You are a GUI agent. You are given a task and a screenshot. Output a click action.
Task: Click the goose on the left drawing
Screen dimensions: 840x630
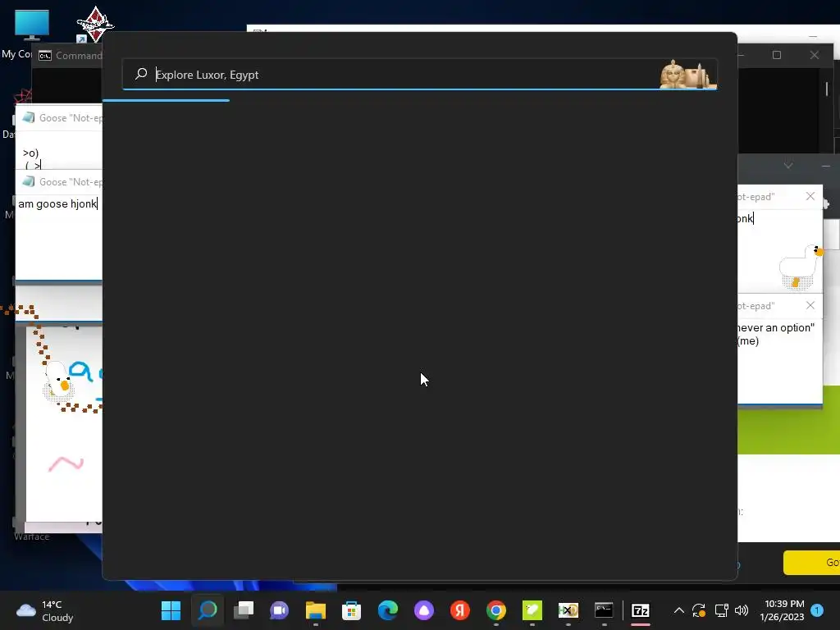pos(58,381)
